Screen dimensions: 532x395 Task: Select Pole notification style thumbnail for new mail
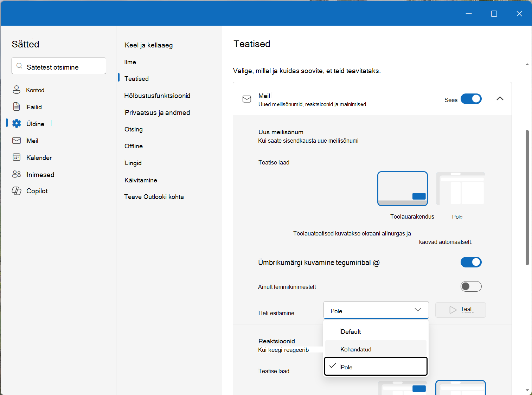pyautogui.click(x=460, y=189)
